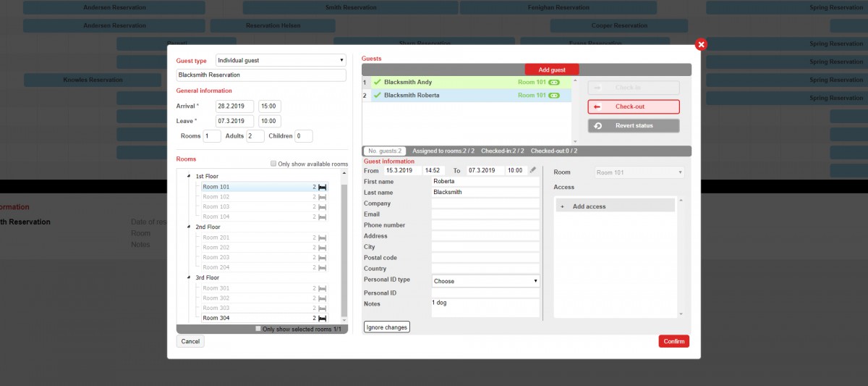Click the bed icon on Room 202 row
Viewport: 868px width, 386px height.
click(x=323, y=248)
